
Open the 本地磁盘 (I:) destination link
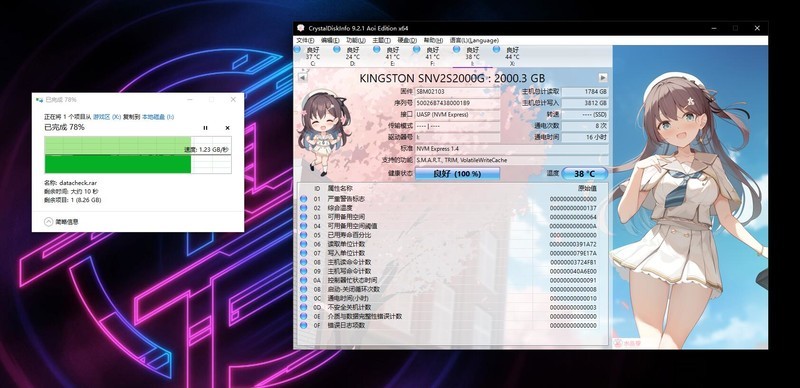pyautogui.click(x=158, y=117)
